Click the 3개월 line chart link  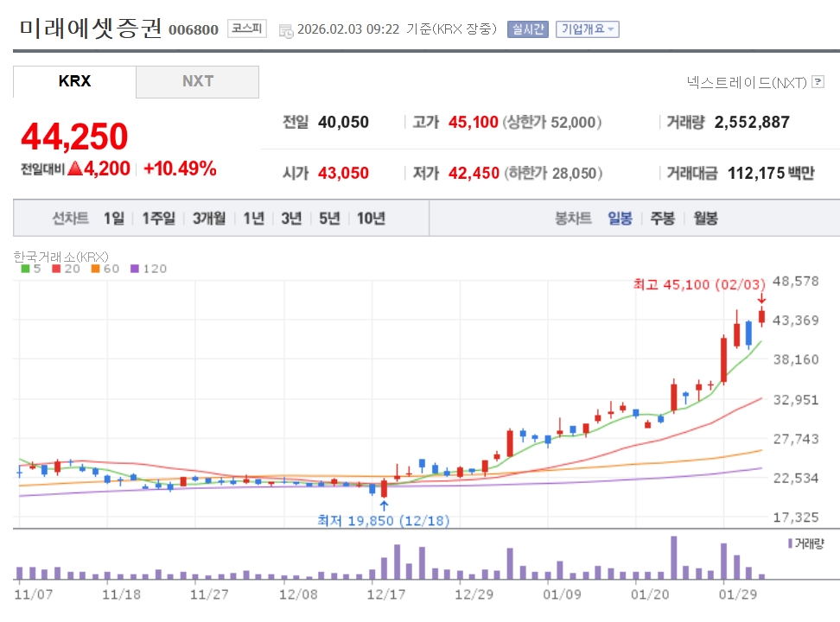209,218
